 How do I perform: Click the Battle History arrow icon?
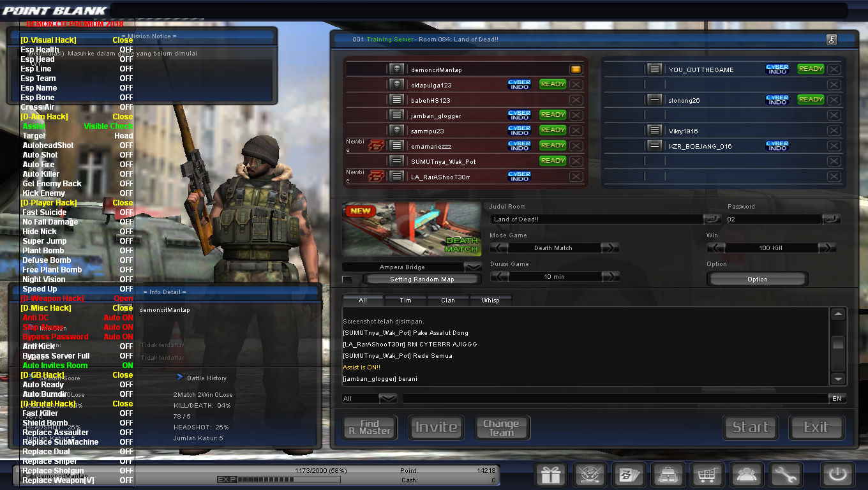coord(180,378)
